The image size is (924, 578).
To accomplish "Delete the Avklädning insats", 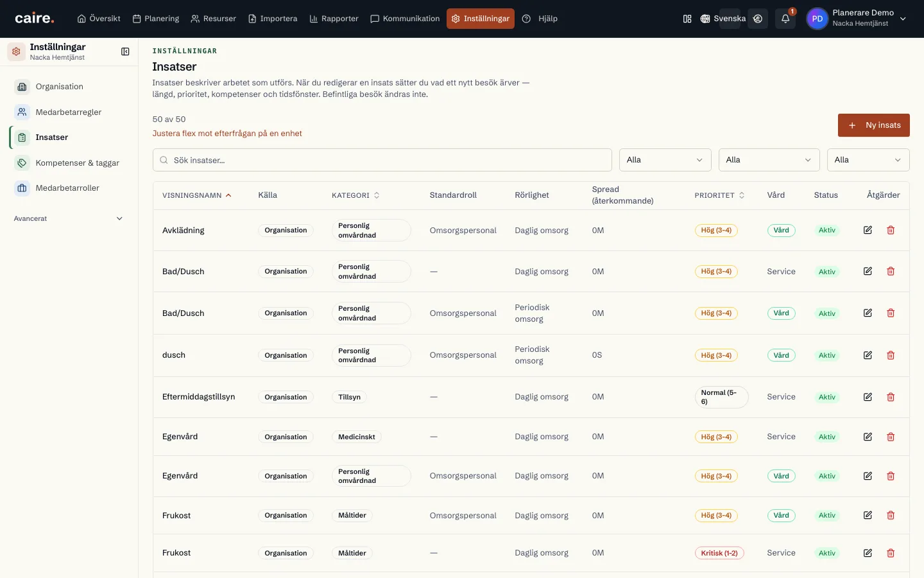I will [x=891, y=230].
